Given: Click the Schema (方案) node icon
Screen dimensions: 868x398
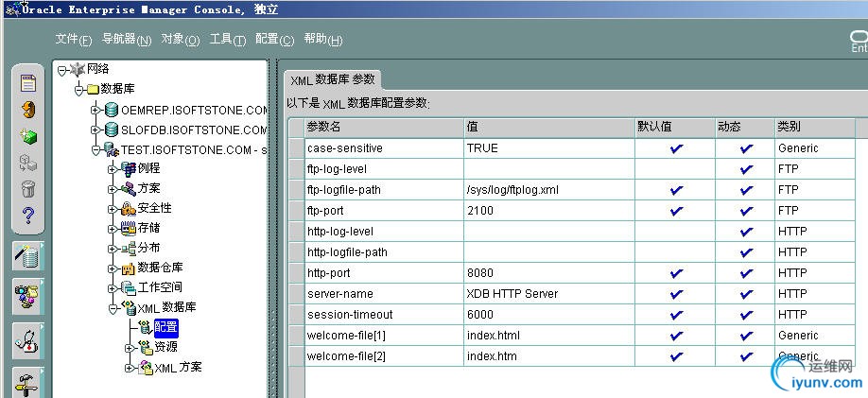Looking at the screenshot, I should [128, 189].
